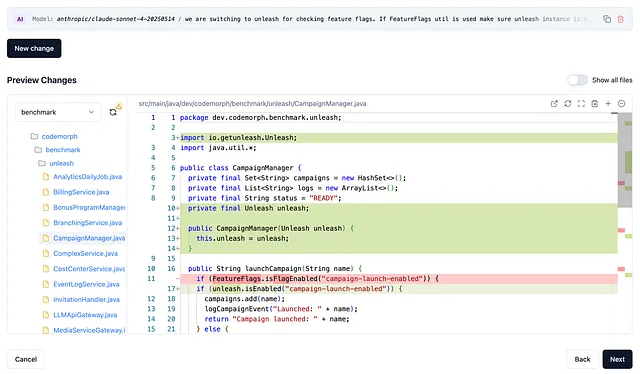Click the AI model prompt text bar
Screen dimensions: 640x374
(320, 19)
